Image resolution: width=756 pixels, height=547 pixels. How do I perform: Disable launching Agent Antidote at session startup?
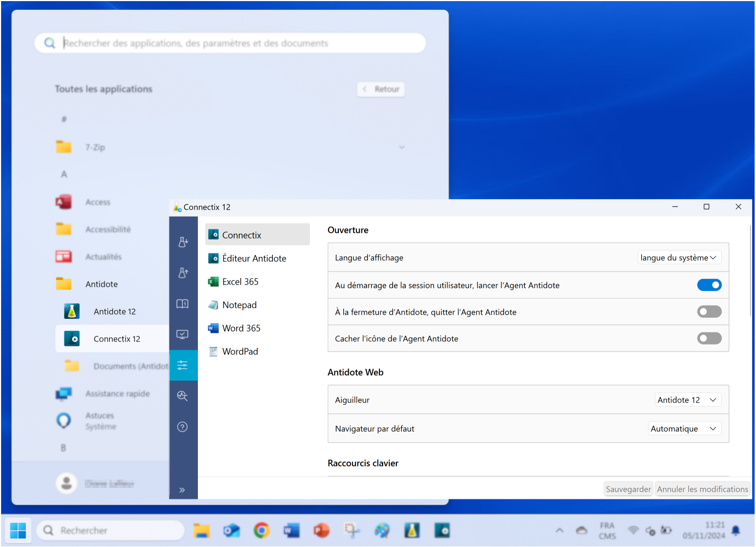click(709, 285)
